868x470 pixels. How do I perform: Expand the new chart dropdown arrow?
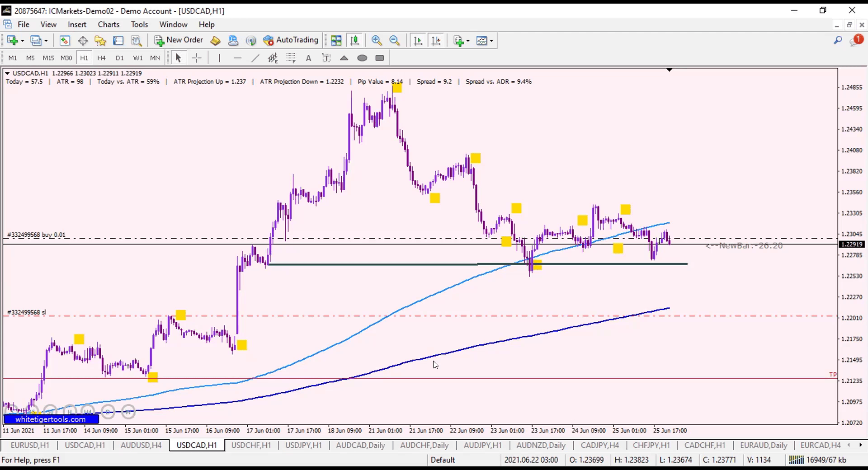pos(23,41)
